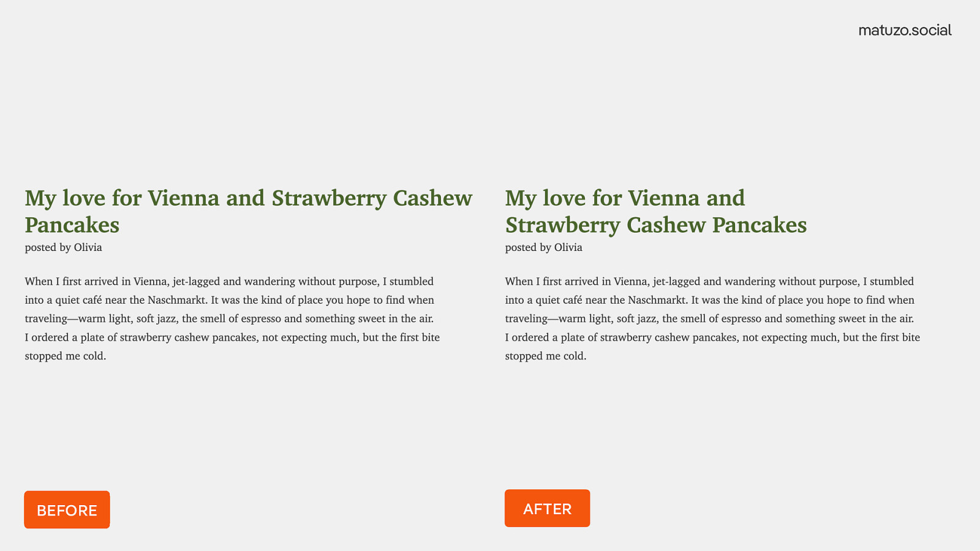Viewport: 980px width, 551px height.
Task: Click headline line ending with Strawberry Cashew
Action: pos(249,198)
